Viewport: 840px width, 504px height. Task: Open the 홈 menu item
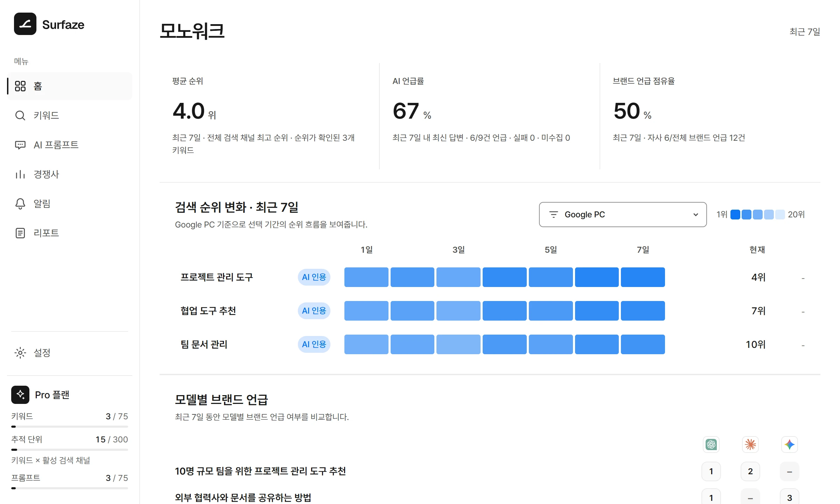70,86
